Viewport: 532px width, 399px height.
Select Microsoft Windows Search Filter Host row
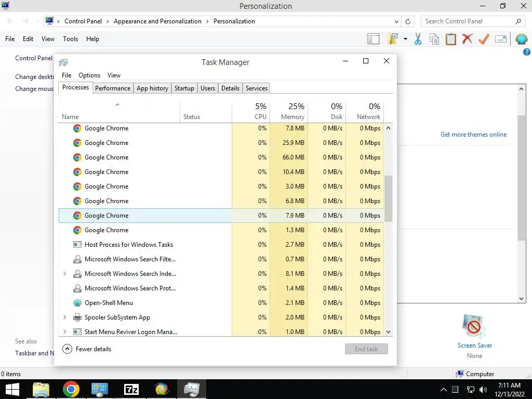click(221, 259)
